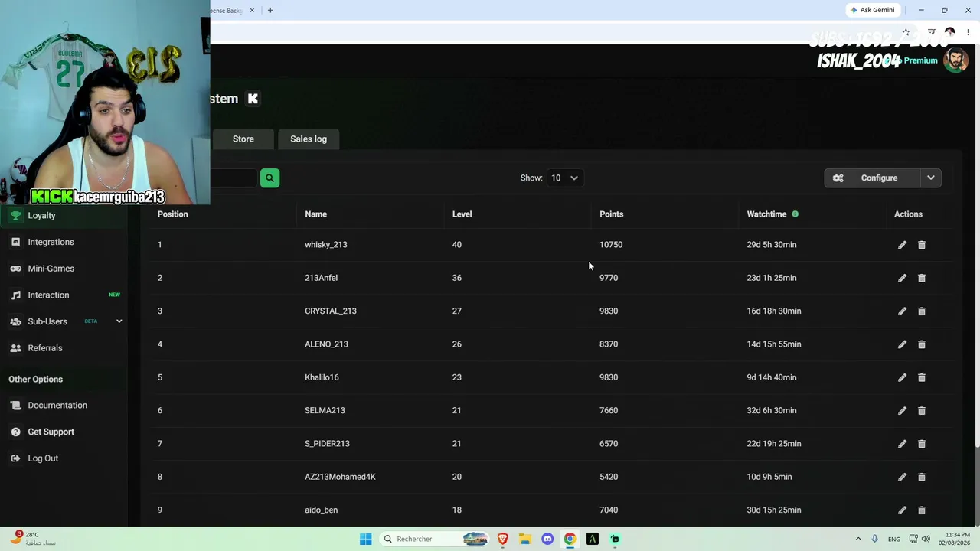The width and height of the screenshot is (980, 551).
Task: Click the watchtime 32d 6h 30min
Action: tap(772, 410)
